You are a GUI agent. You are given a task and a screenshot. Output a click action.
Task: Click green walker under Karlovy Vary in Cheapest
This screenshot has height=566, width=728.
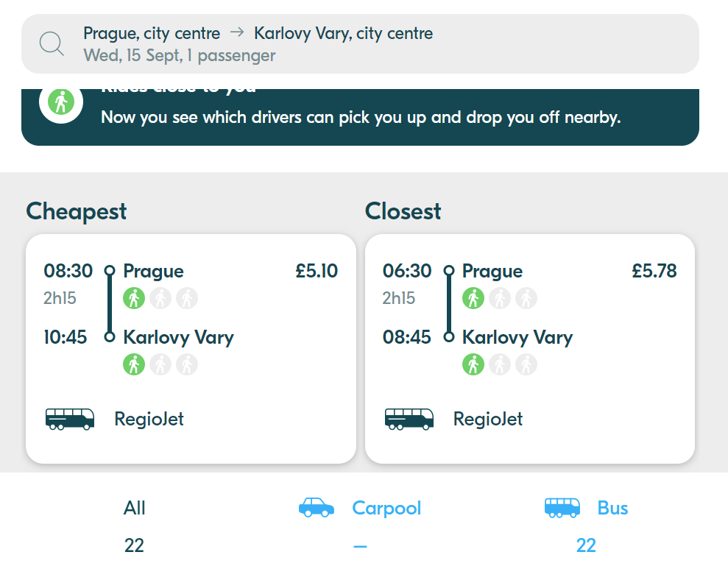tap(134, 364)
